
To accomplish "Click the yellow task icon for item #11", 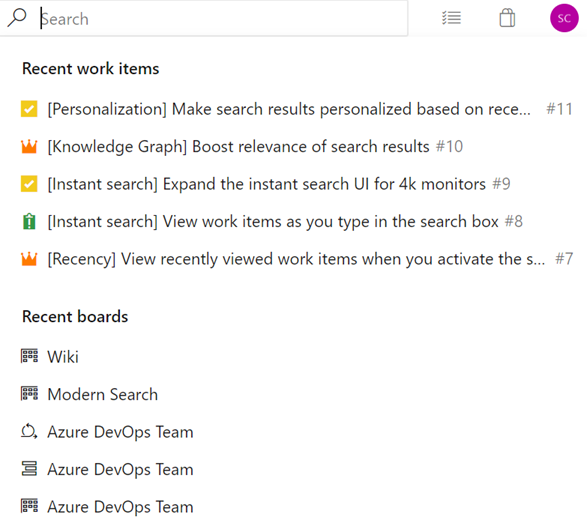I will 29,109.
